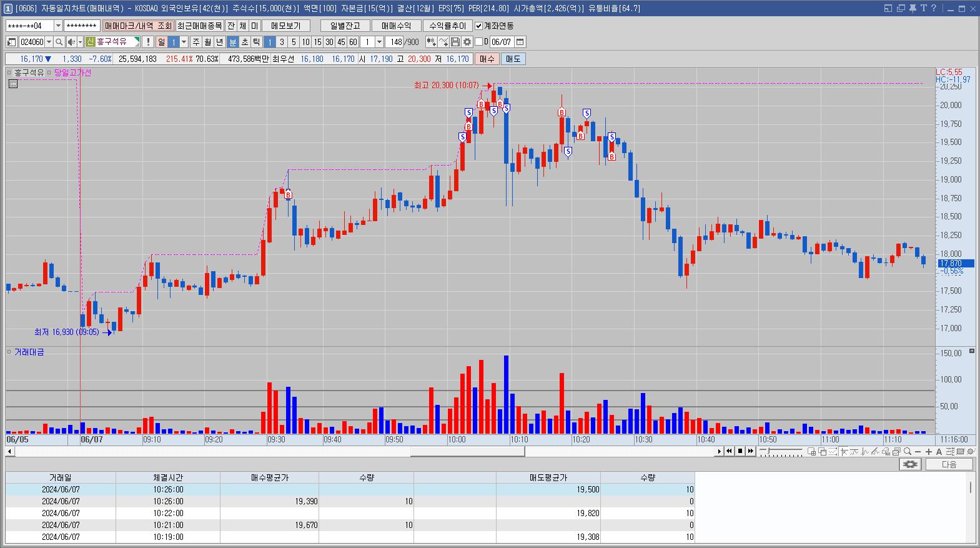Click the pin window icon in title bar
The image size is (980, 548).
click(x=913, y=8)
